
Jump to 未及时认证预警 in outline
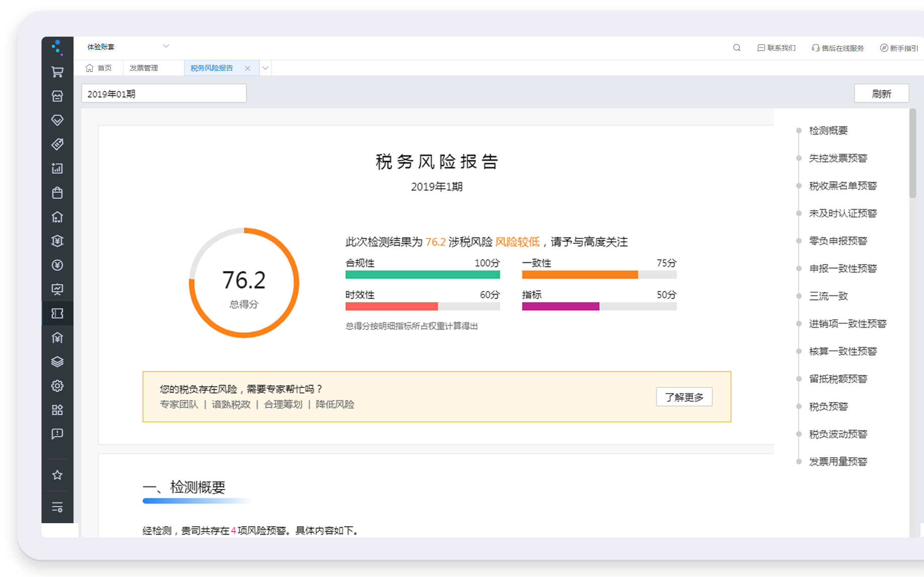click(843, 213)
